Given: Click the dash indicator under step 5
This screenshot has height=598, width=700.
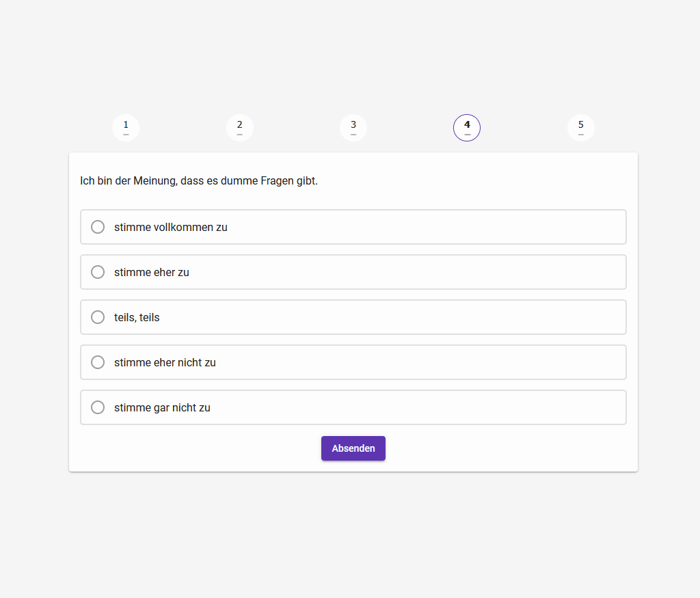Looking at the screenshot, I should [581, 135].
